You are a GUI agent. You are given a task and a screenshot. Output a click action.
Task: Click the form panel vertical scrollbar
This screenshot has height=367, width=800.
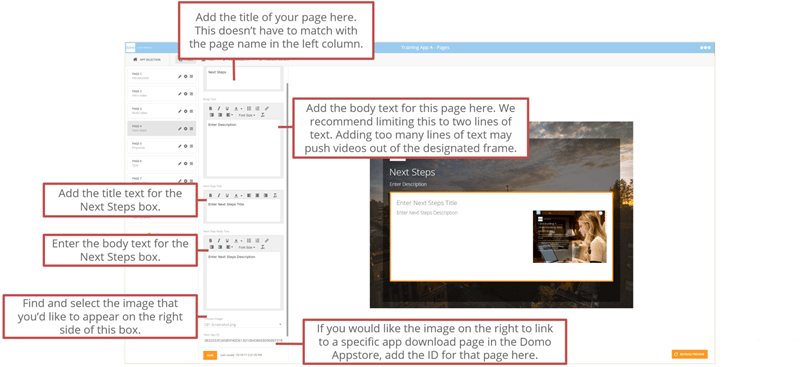[x=287, y=209]
